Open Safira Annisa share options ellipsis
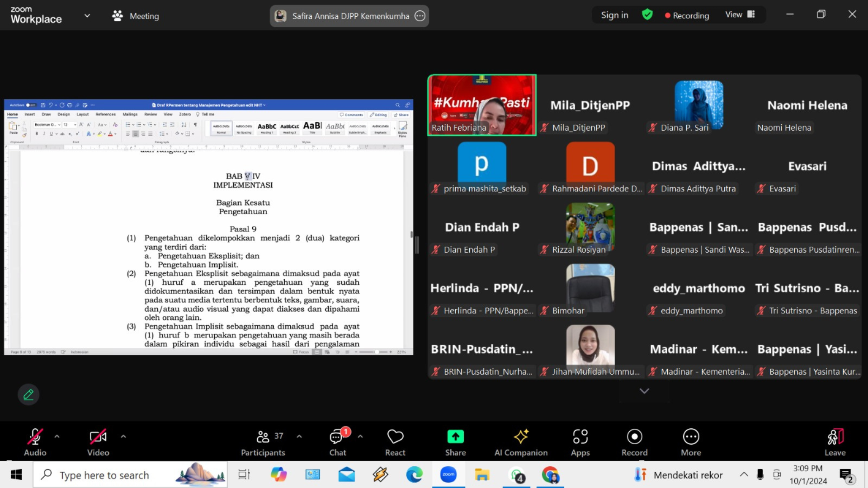Image resolution: width=868 pixels, height=488 pixels. (x=420, y=16)
